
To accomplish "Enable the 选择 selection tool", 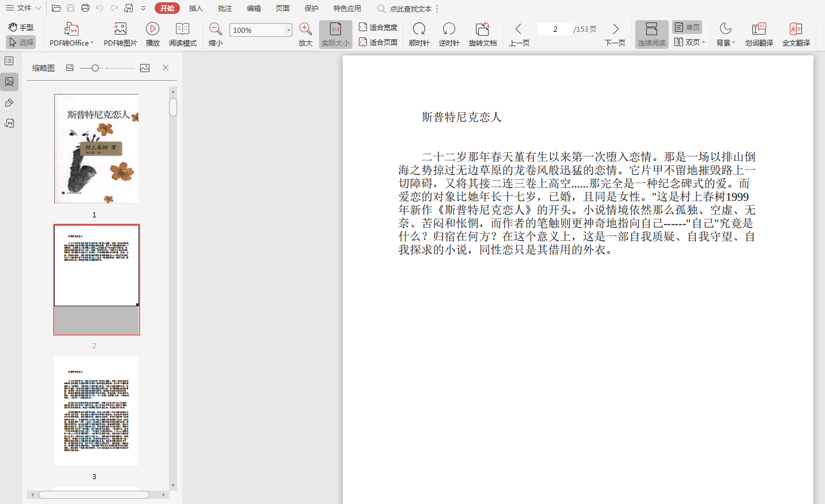I will pyautogui.click(x=21, y=42).
